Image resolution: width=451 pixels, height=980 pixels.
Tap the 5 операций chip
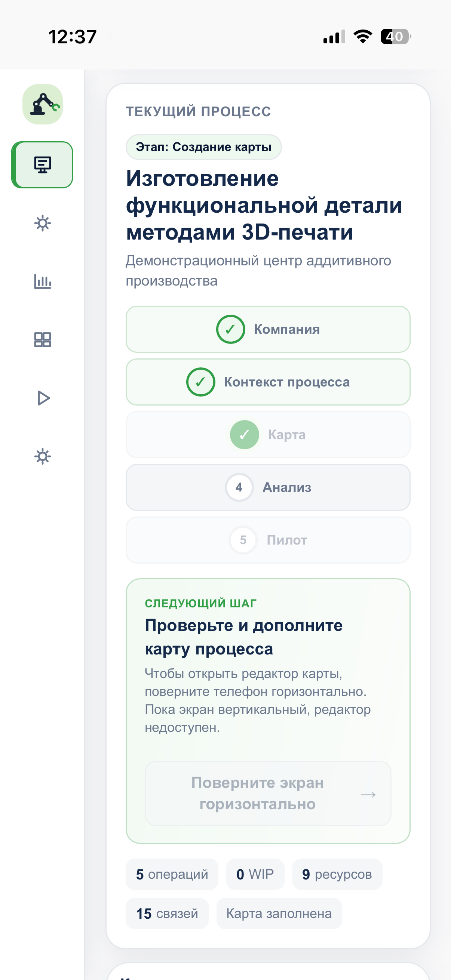[172, 874]
